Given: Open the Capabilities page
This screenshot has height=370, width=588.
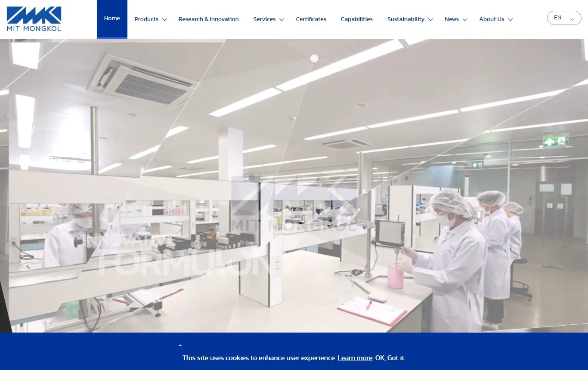Looking at the screenshot, I should (357, 19).
